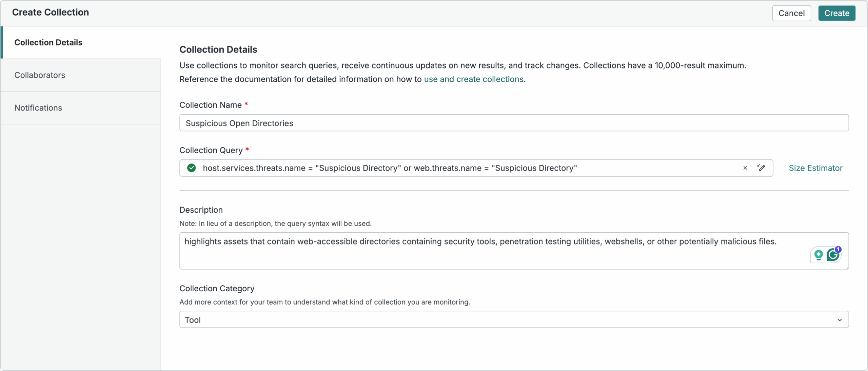Open the Size Estimator
The width and height of the screenshot is (868, 371).
(x=815, y=168)
